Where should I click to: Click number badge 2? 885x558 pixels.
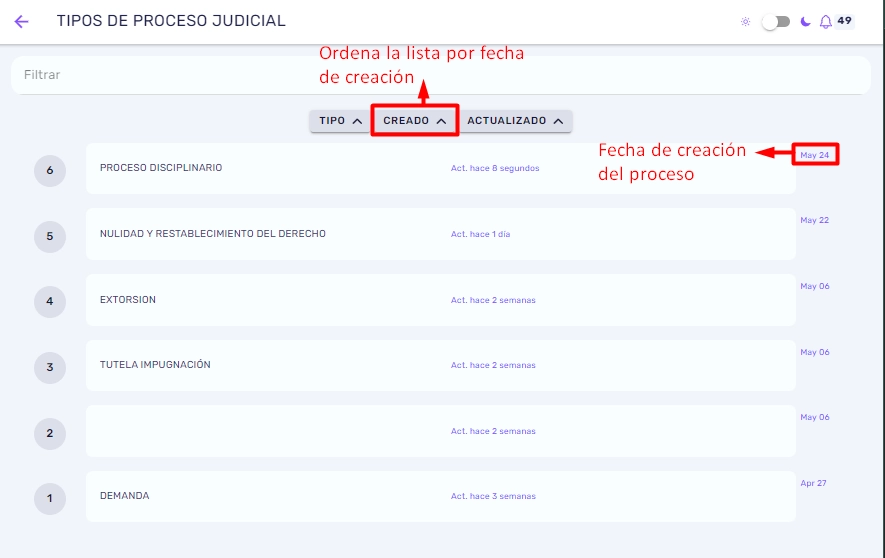tap(50, 433)
